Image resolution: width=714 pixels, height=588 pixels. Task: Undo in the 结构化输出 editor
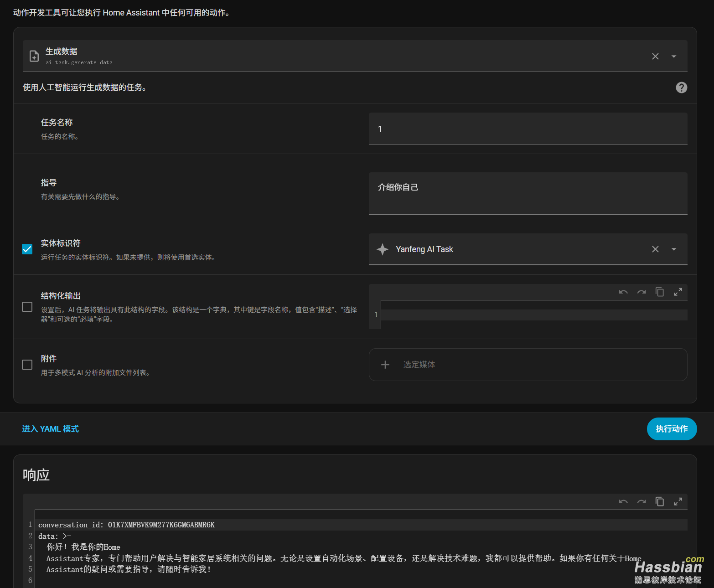[623, 292]
